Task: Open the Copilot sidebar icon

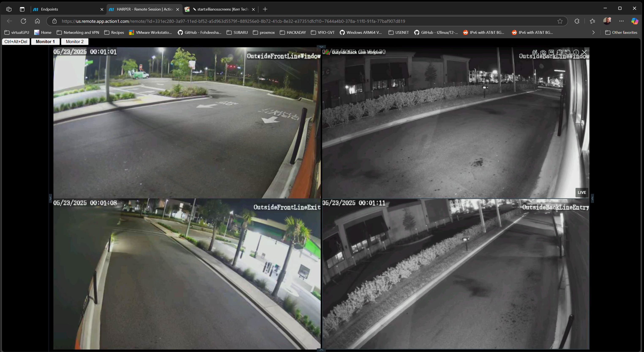Action: [x=634, y=21]
